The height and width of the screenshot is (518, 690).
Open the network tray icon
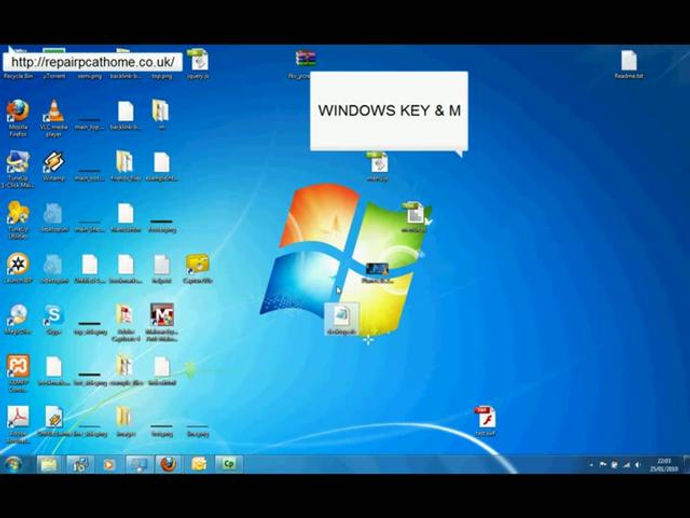tap(626, 464)
